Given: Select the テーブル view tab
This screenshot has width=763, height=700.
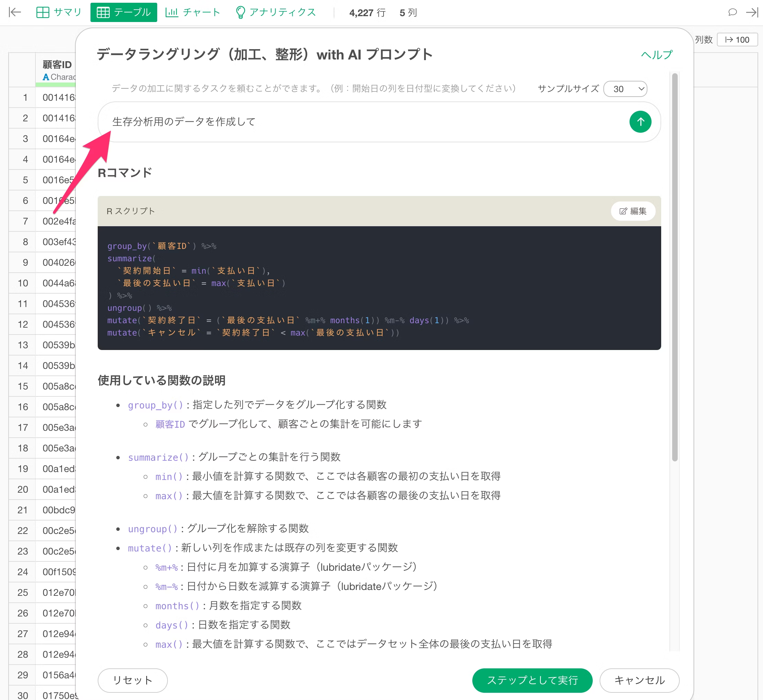Looking at the screenshot, I should tap(123, 12).
